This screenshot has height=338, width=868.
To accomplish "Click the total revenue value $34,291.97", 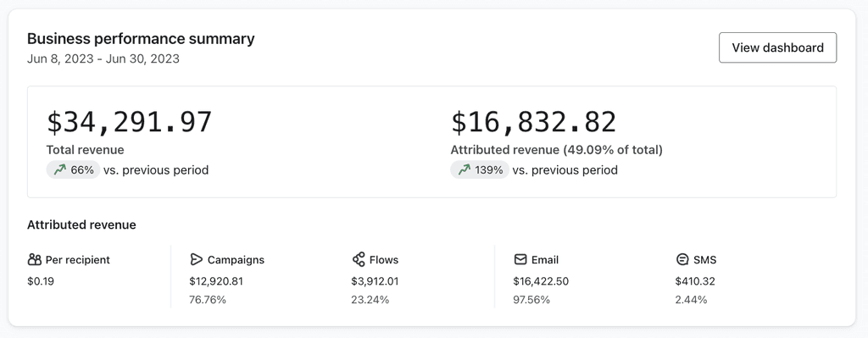I will click(x=129, y=122).
